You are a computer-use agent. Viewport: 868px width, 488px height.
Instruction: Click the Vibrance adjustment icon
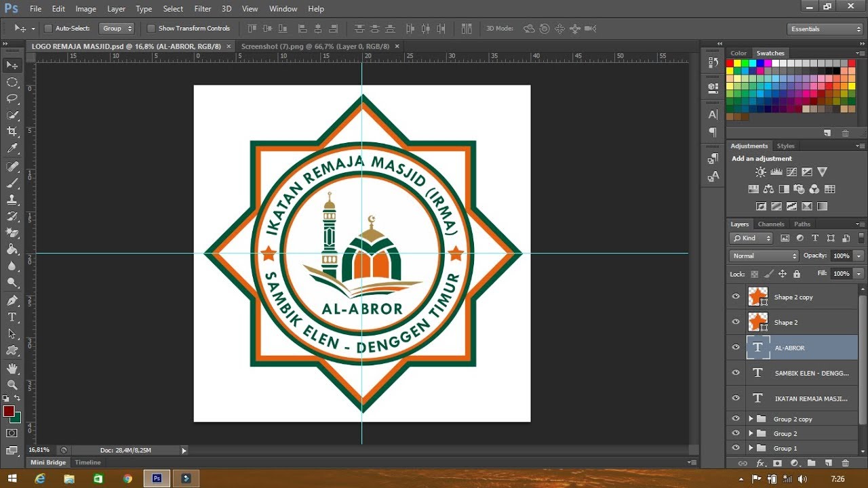pyautogui.click(x=823, y=172)
